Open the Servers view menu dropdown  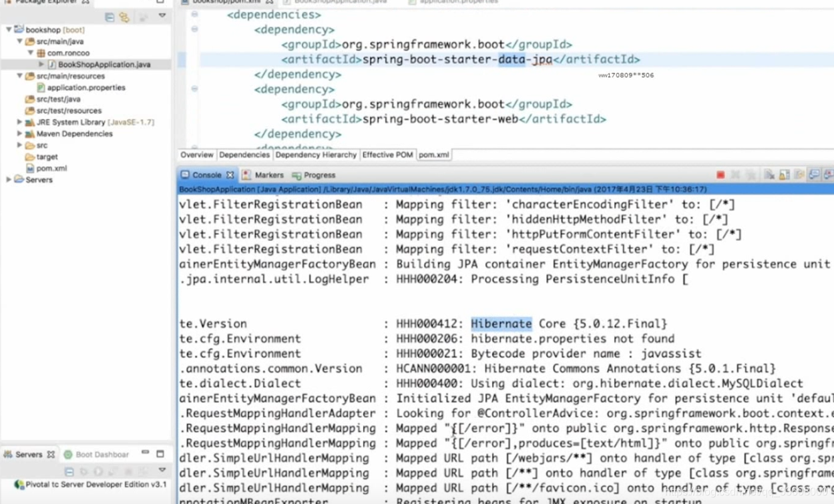tap(162, 471)
